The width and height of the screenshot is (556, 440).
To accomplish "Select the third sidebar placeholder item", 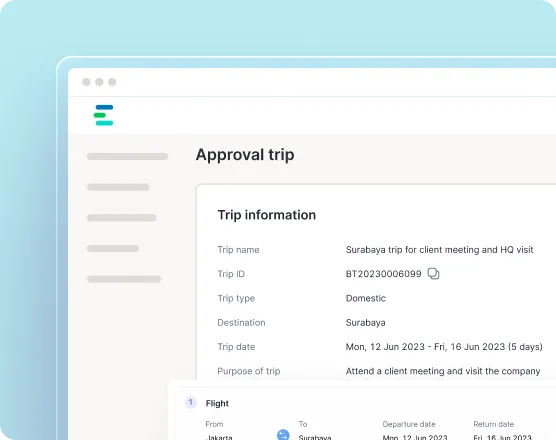I will (x=122, y=218).
